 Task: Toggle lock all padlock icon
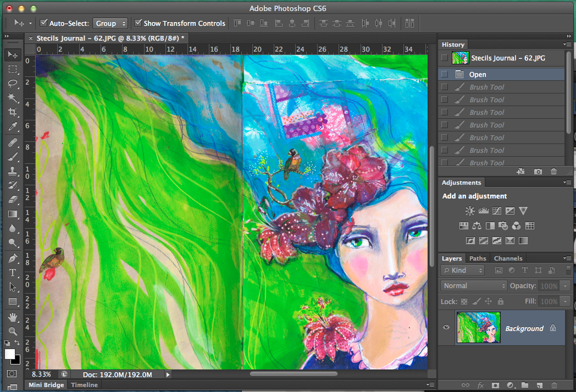[x=500, y=301]
